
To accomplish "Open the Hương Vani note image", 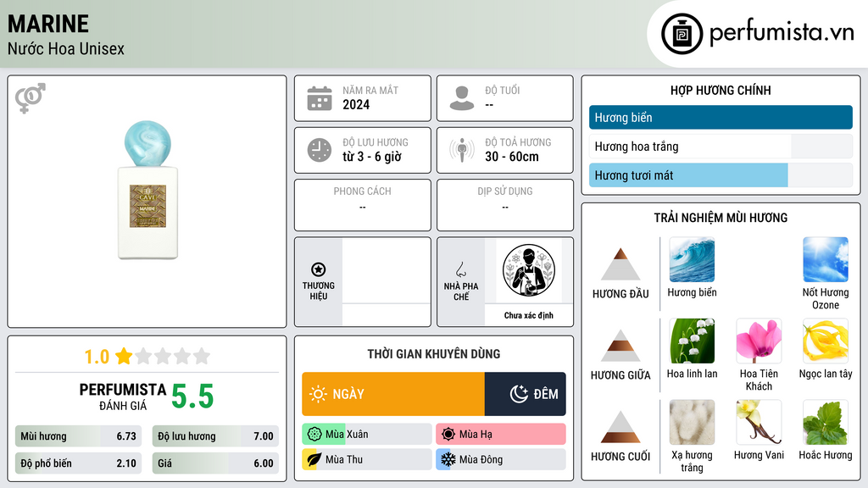I will 759,422.
